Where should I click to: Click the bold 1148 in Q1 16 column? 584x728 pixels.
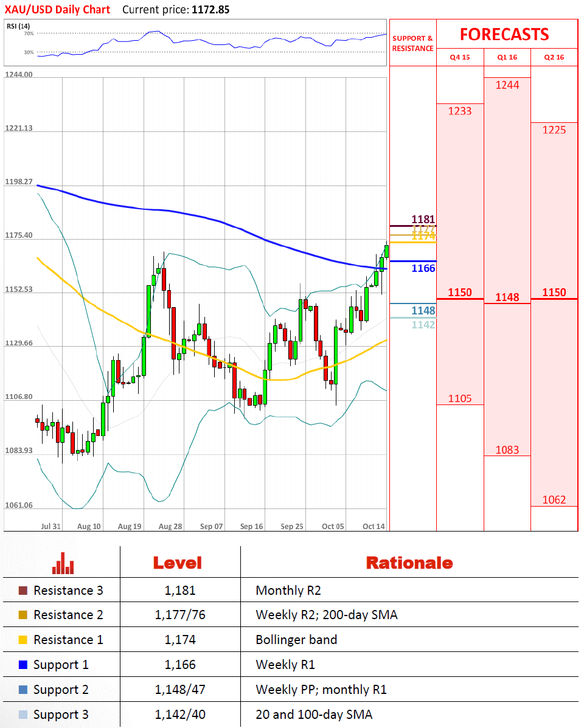coord(507,297)
